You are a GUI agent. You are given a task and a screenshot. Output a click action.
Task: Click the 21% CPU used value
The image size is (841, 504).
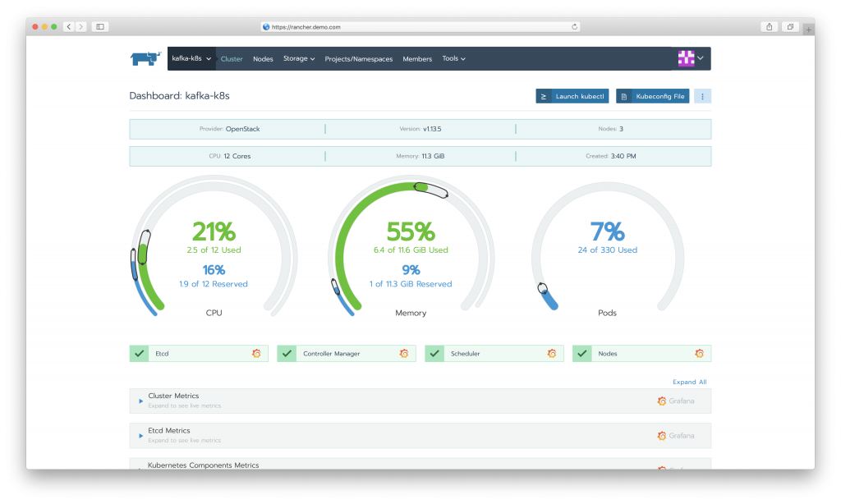pyautogui.click(x=214, y=231)
